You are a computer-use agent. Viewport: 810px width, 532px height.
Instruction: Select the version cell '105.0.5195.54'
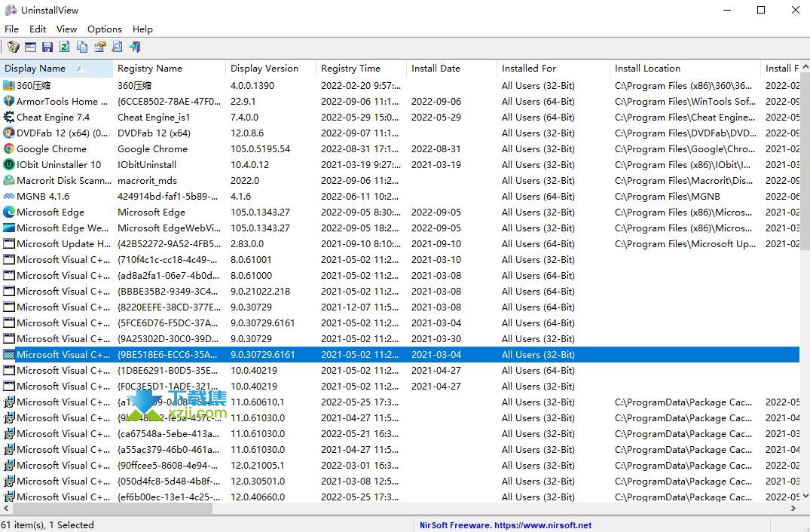(x=261, y=148)
